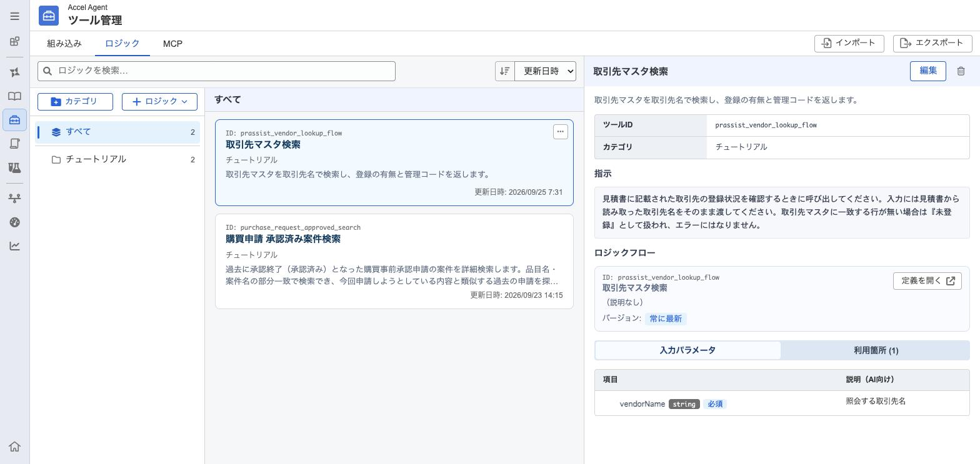Image resolution: width=980 pixels, height=464 pixels.
Task: Show the 入力パラメータ tab
Action: [x=687, y=350]
